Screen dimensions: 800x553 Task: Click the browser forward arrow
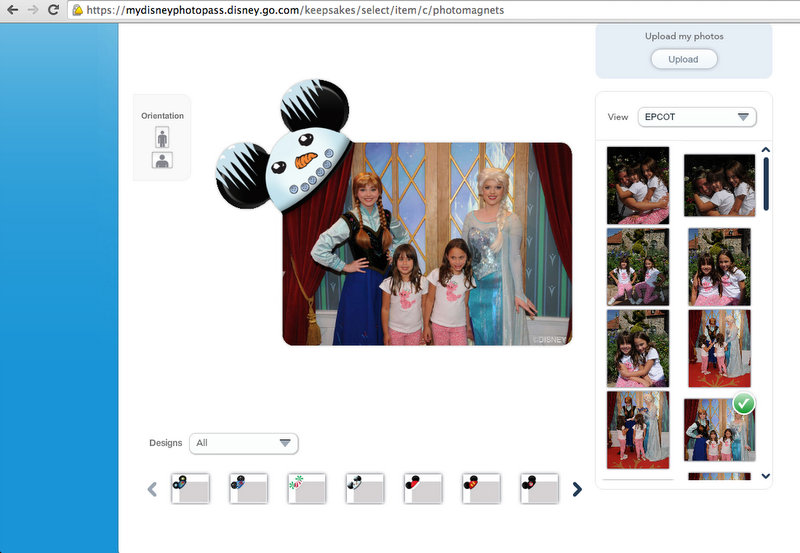[33, 10]
